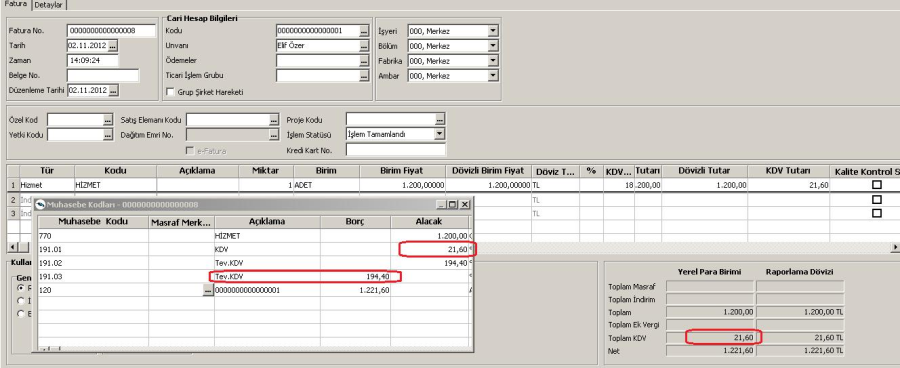The height and width of the screenshot is (368, 900).
Task: Click the Masraf Merk... column header
Action: tap(181, 222)
